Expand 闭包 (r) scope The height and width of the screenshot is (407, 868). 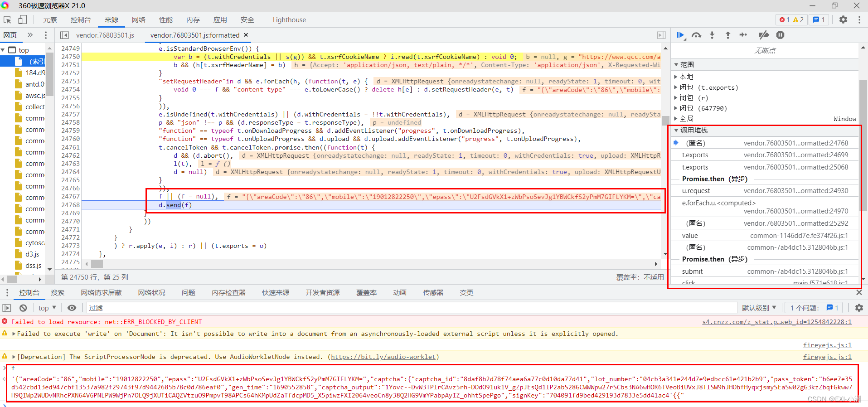coord(676,97)
